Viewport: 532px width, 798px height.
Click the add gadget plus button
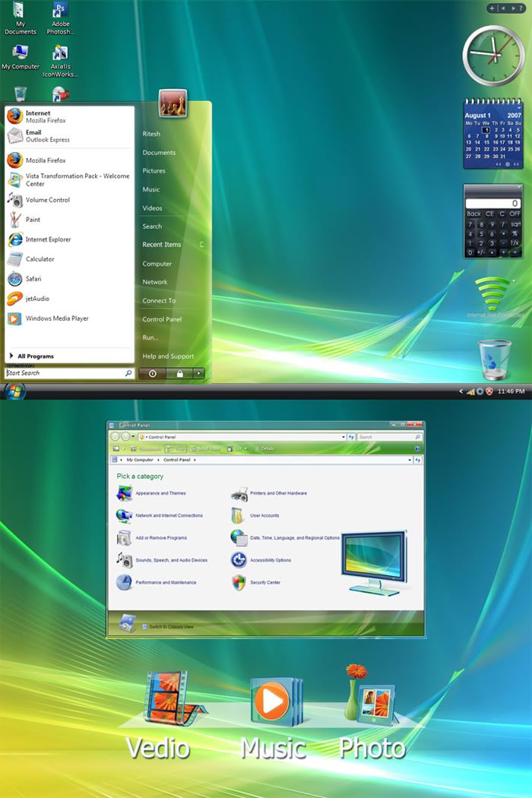492,8
